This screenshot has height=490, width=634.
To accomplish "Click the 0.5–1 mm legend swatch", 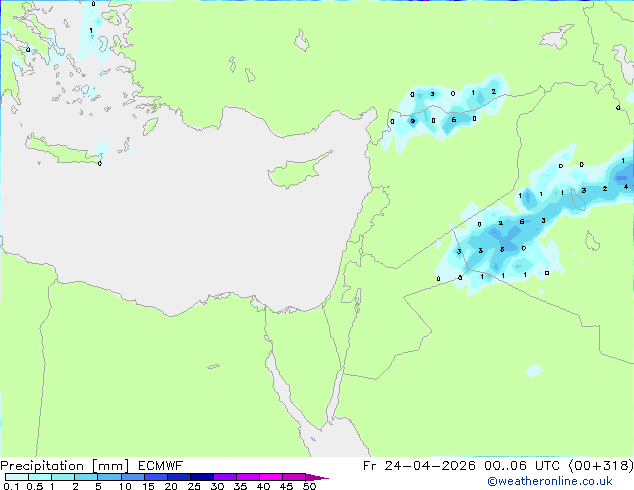I will [40, 477].
